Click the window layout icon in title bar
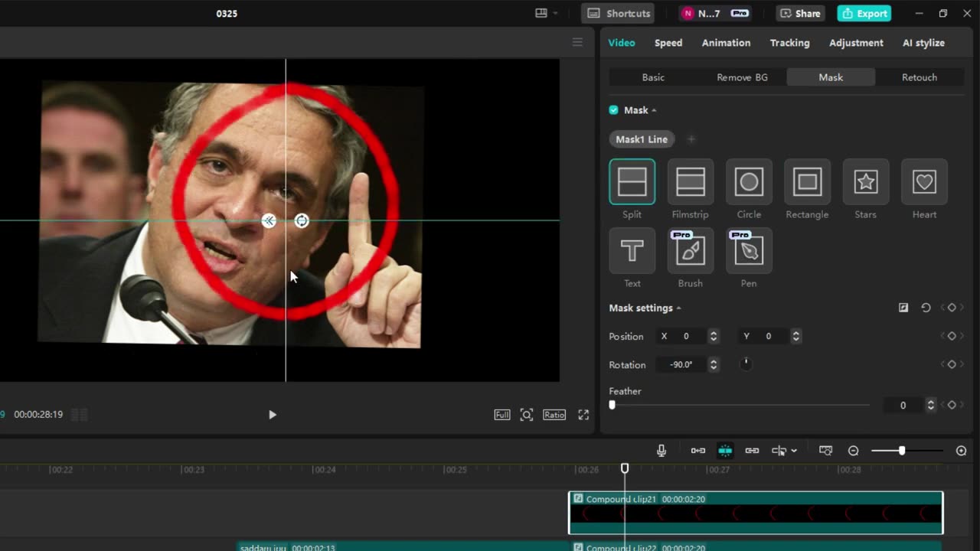This screenshot has height=551, width=980. tap(541, 13)
